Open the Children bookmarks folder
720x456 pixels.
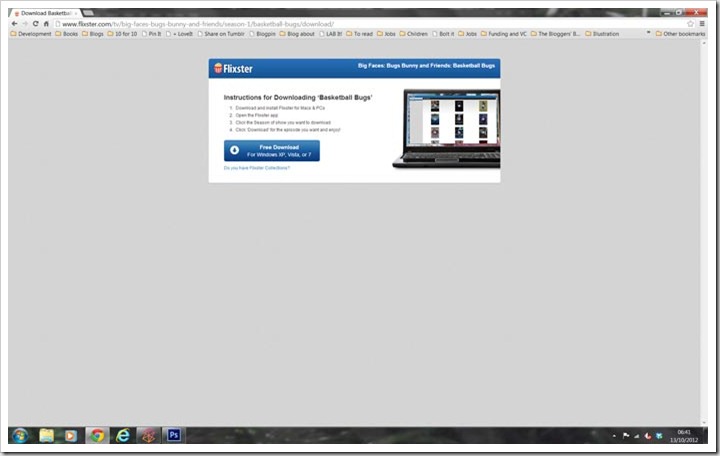point(414,34)
